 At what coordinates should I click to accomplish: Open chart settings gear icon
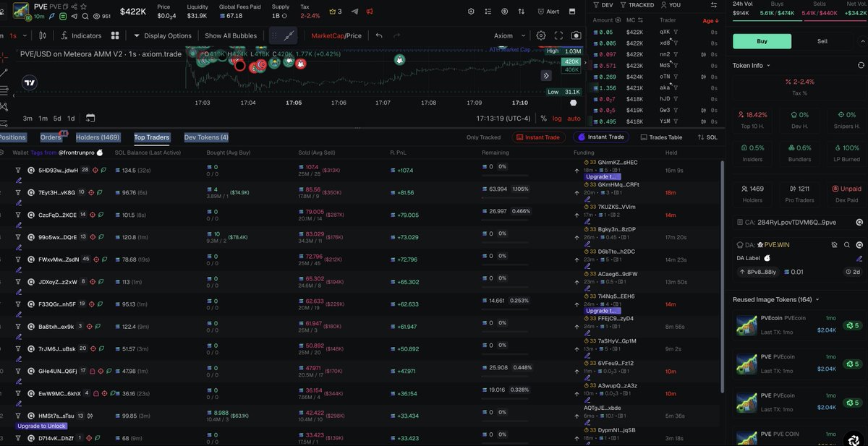(541, 35)
